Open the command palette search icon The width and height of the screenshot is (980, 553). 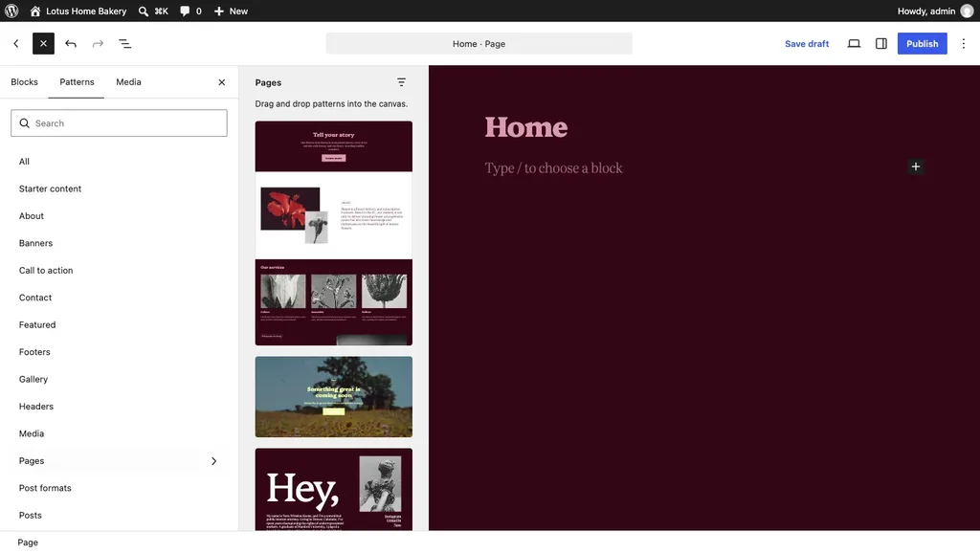point(144,11)
